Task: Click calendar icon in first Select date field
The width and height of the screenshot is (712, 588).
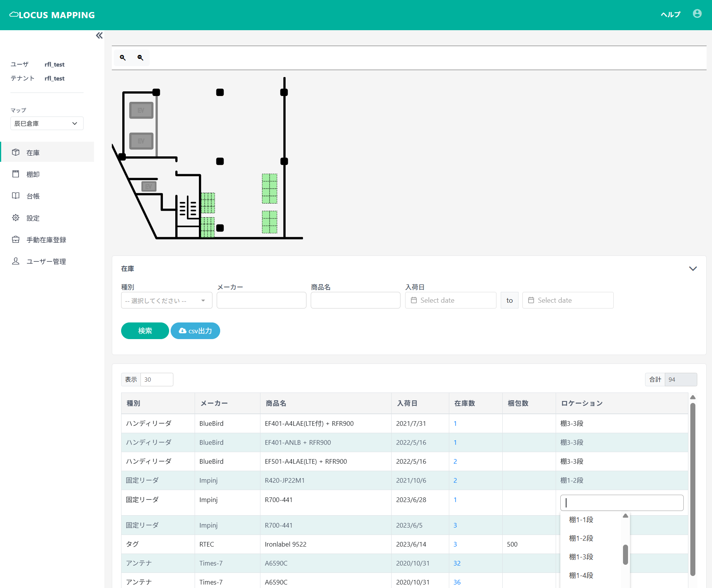Action: coord(414,300)
